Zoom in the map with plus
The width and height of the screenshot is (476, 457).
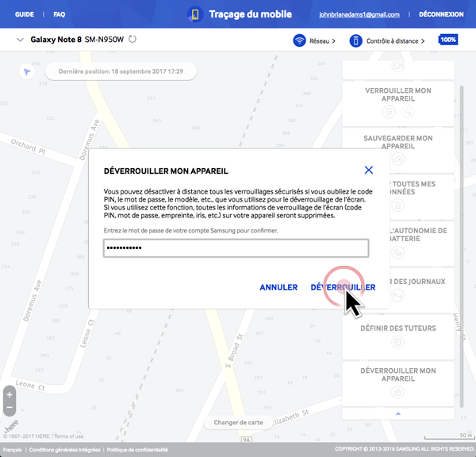click(10, 395)
